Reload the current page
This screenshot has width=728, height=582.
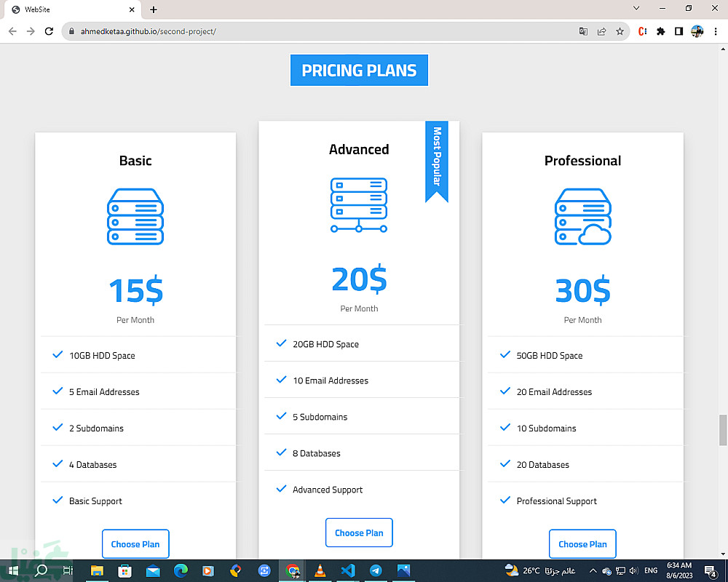pos(49,31)
